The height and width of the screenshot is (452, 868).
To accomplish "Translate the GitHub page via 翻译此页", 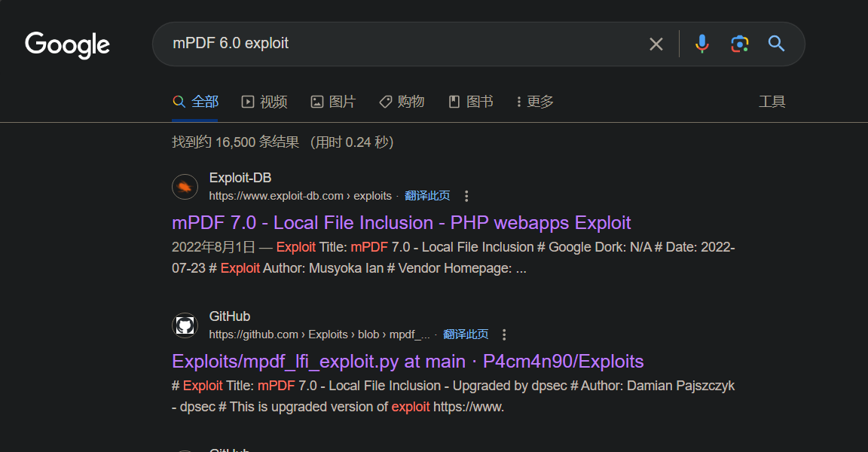I will [x=466, y=334].
